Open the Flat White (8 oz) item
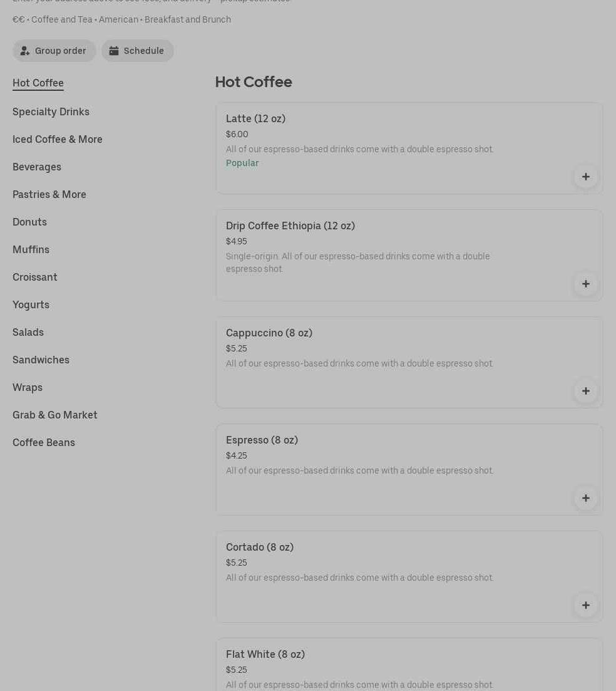 (x=265, y=654)
